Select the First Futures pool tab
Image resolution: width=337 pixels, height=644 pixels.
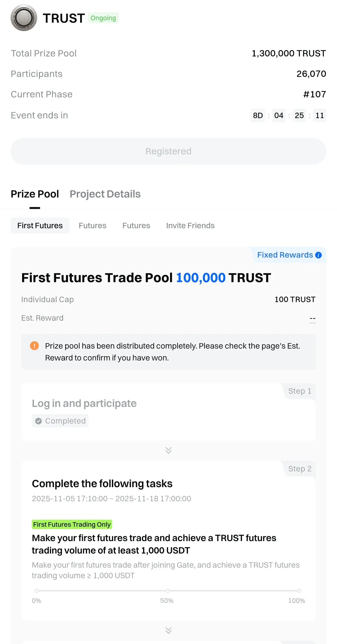coord(40,226)
